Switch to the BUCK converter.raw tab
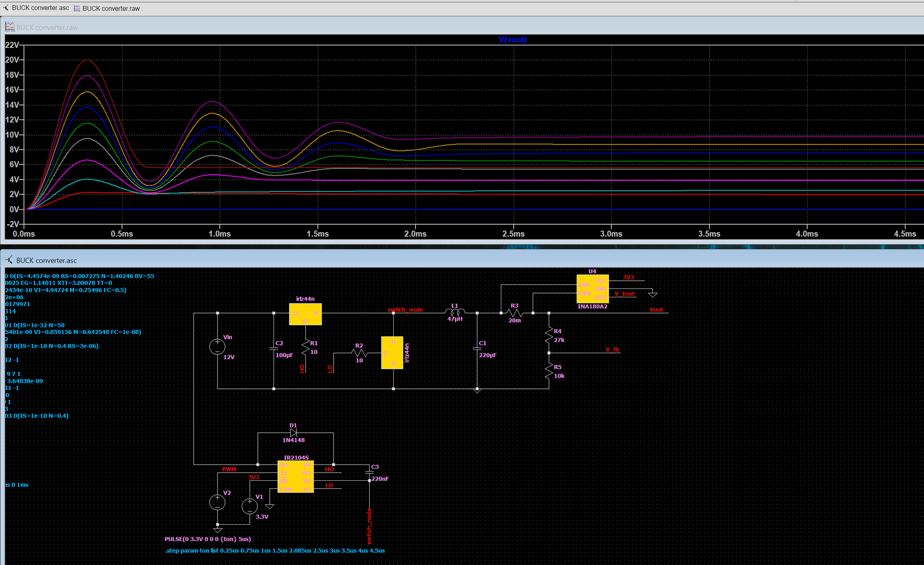The width and height of the screenshot is (924, 565). (107, 8)
